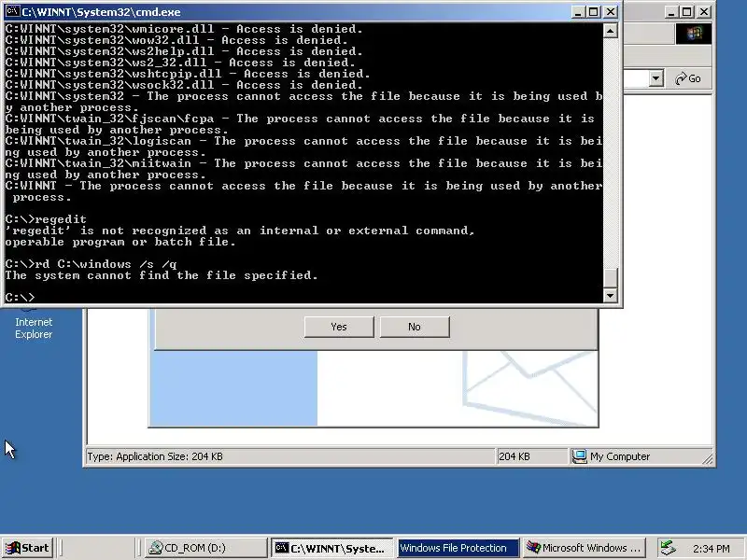Click the system tray safely-remove hardware icon
Viewport: 747px width, 560px height.
668,548
